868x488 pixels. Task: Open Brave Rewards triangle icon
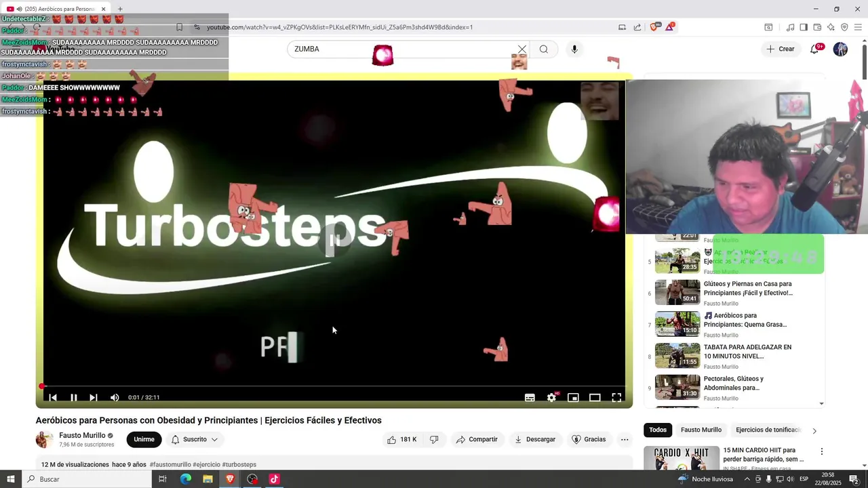(x=670, y=27)
